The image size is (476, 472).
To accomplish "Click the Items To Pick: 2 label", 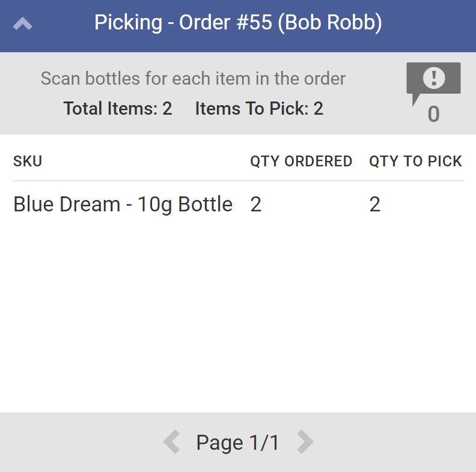I will coord(259,109).
